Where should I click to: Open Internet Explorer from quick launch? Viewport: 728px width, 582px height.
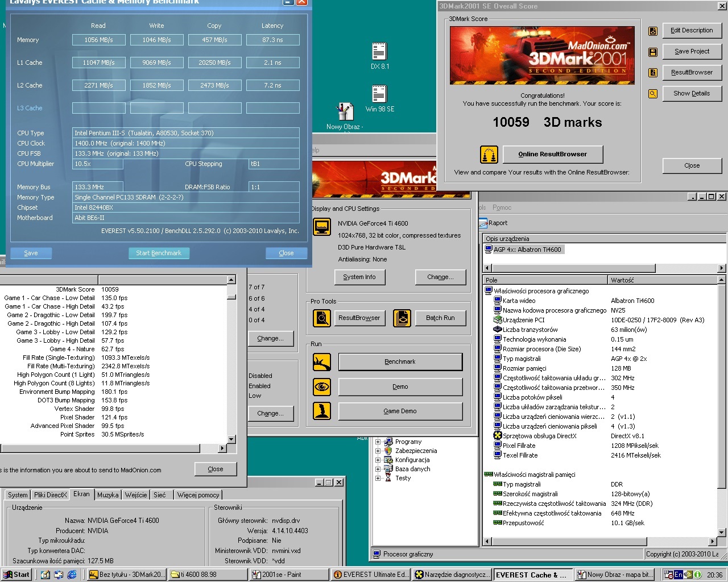click(72, 575)
